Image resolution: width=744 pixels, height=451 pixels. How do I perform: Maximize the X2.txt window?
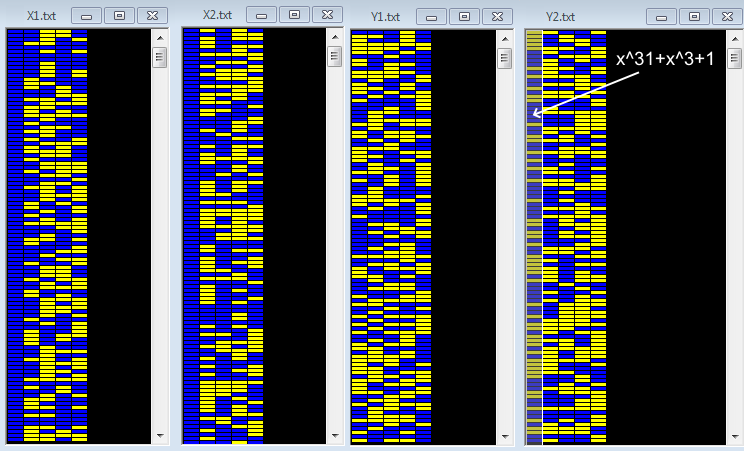294,15
